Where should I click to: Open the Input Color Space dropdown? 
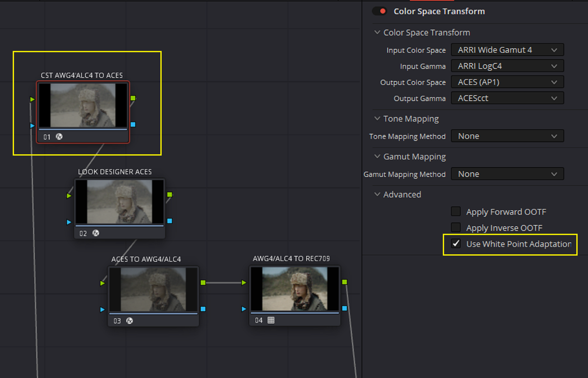(x=507, y=50)
